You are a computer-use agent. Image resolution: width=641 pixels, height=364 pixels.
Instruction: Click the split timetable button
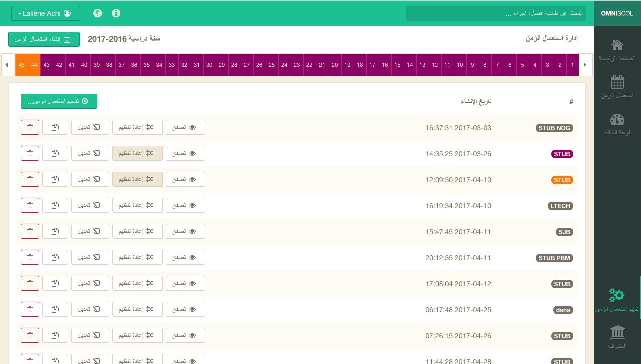click(59, 101)
